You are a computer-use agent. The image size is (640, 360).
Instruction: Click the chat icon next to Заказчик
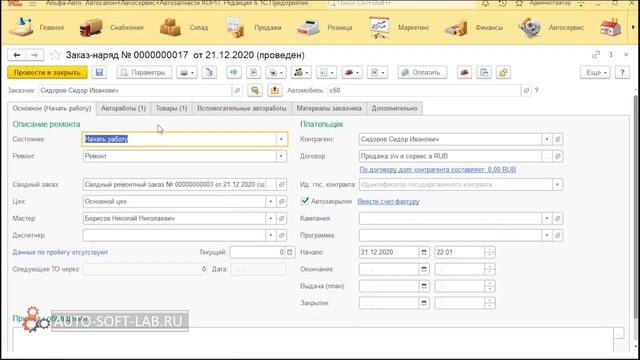pos(255,90)
